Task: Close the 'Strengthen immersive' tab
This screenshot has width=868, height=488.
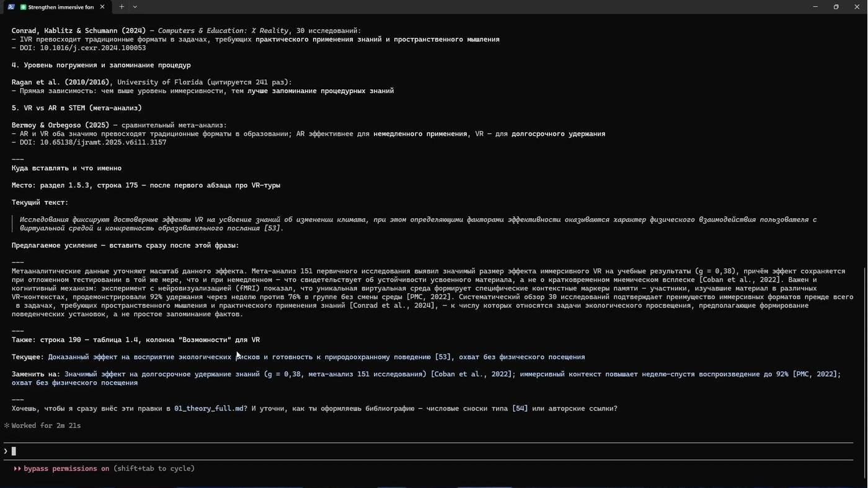Action: click(x=102, y=7)
